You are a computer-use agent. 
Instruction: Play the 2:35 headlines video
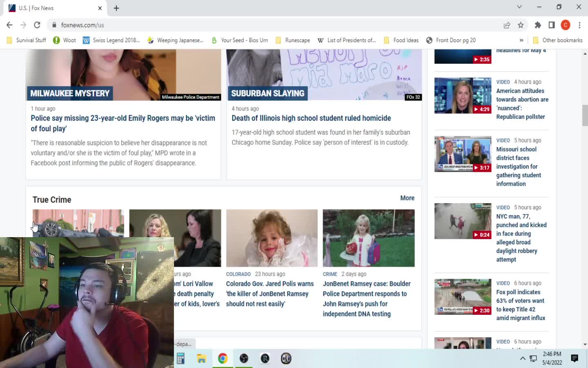point(463,56)
